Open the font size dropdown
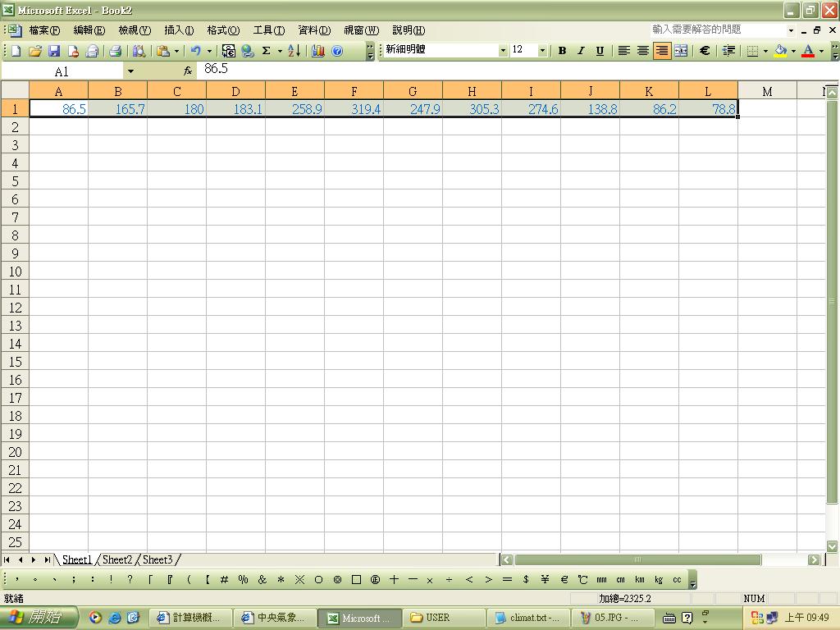This screenshot has width=840, height=630. (x=542, y=51)
